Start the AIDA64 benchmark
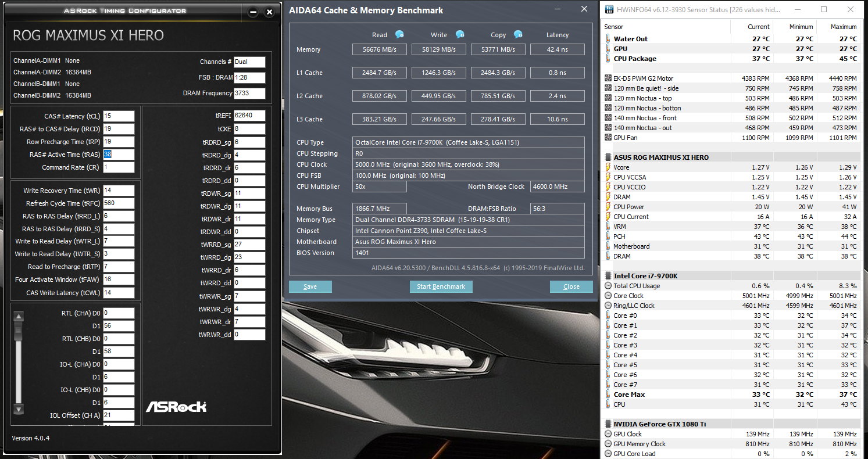This screenshot has width=868, height=459. point(441,286)
